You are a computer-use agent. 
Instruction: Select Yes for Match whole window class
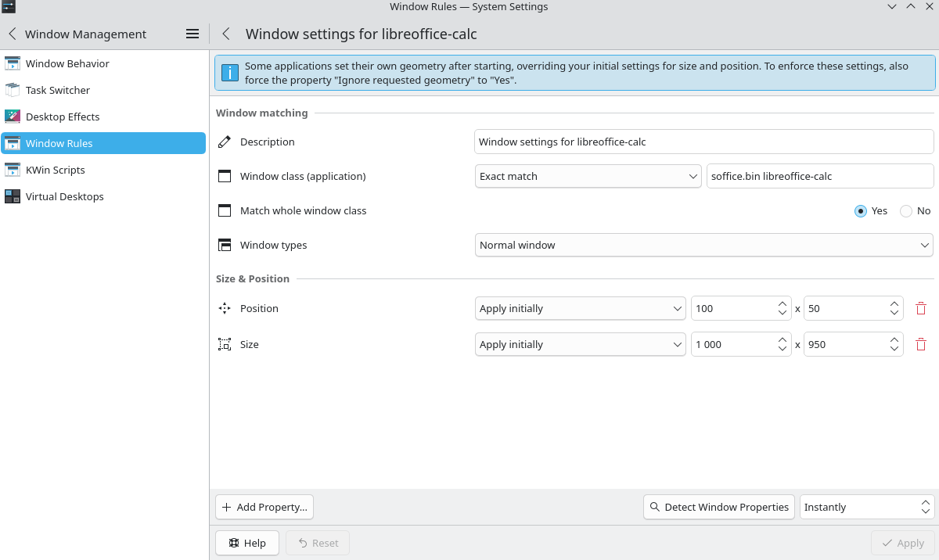[861, 210]
